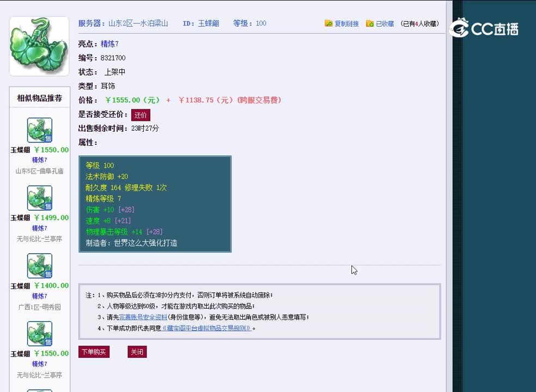Image resolution: width=536 pixels, height=392 pixels.
Task: Open the ￥1550.00 兰亭序 item icon
Action: pyautogui.click(x=40, y=334)
